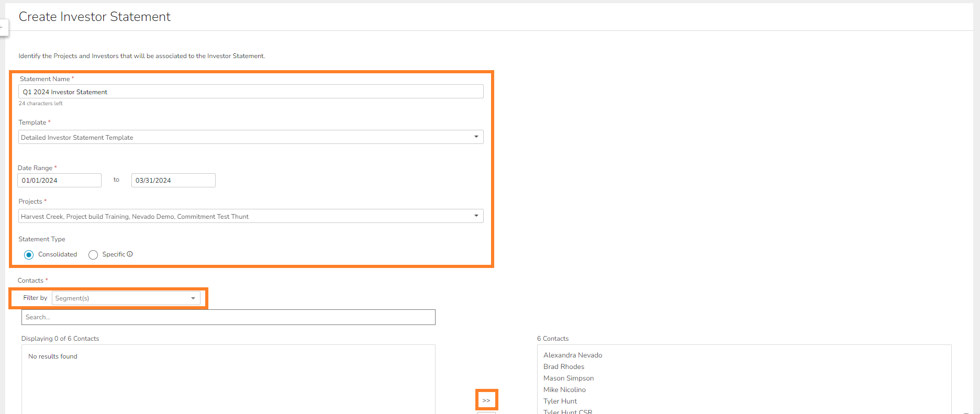The width and height of the screenshot is (980, 414).
Task: Select Mason Simpson from selected contacts
Action: point(569,378)
